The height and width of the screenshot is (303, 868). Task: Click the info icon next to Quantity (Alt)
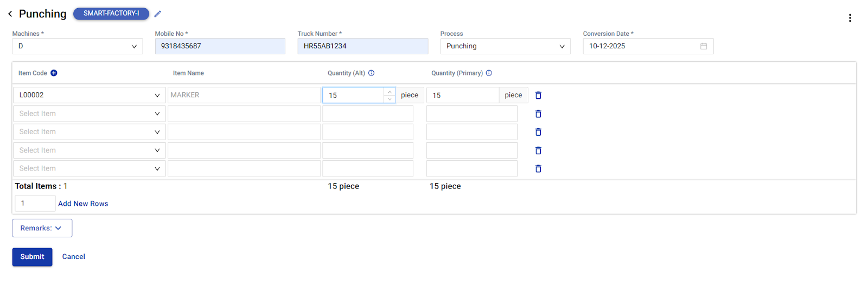[x=371, y=73]
